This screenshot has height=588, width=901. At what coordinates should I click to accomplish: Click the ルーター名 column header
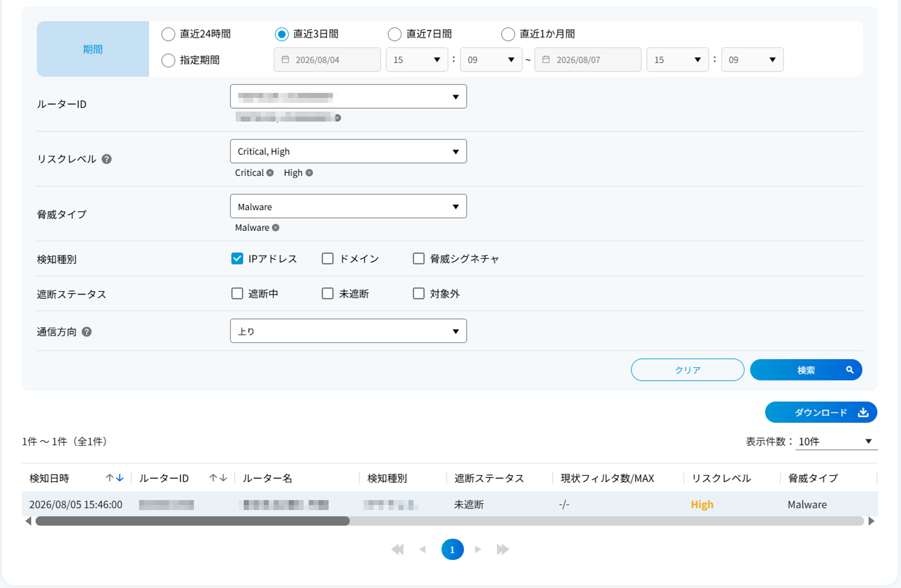click(x=268, y=478)
